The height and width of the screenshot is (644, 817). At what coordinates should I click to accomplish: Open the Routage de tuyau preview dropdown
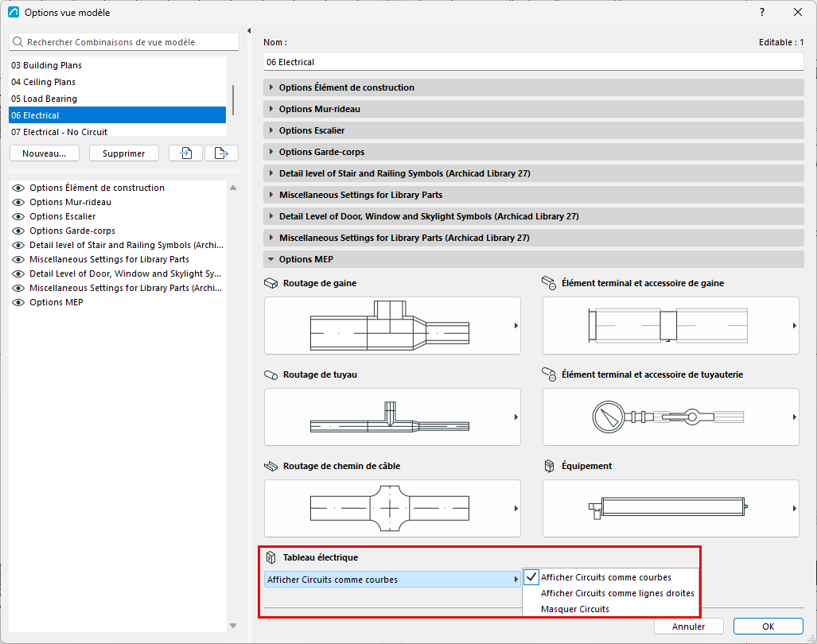click(392, 417)
